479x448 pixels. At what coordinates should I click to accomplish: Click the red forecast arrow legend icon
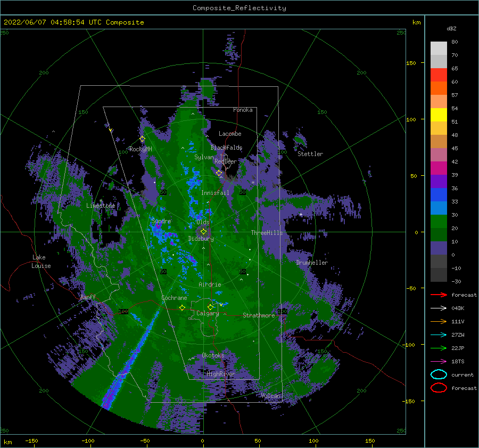(x=439, y=295)
